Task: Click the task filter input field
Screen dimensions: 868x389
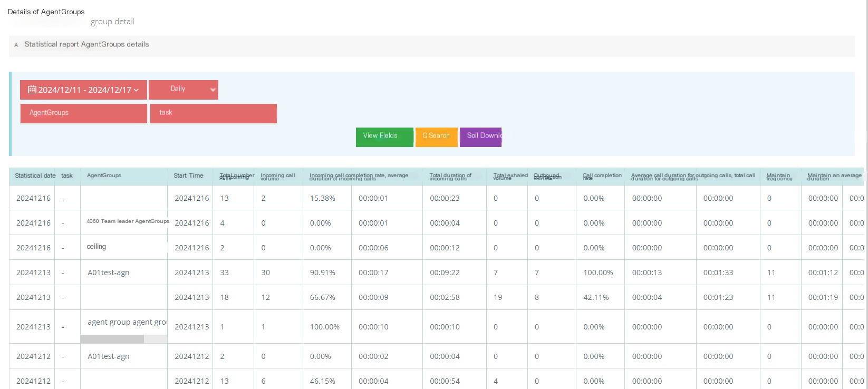Action: (214, 113)
